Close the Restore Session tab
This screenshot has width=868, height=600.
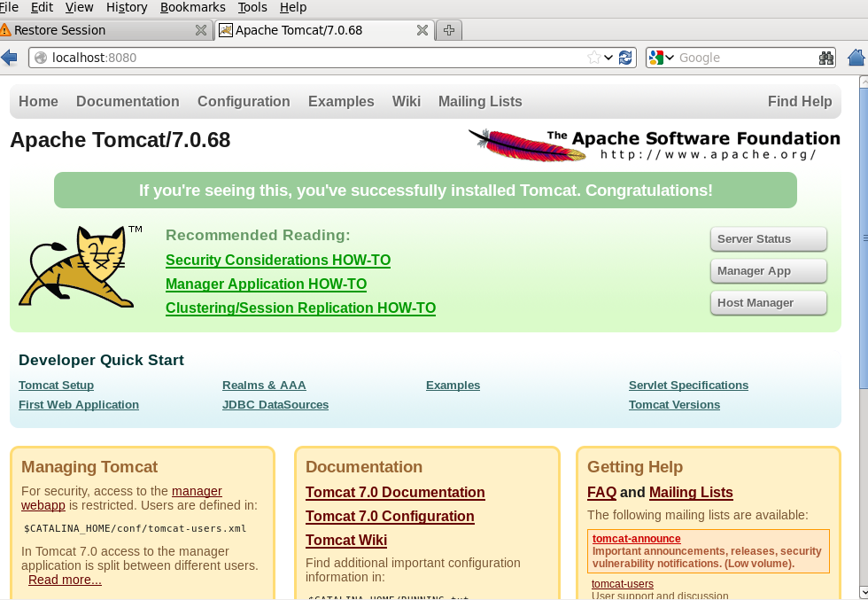(201, 30)
